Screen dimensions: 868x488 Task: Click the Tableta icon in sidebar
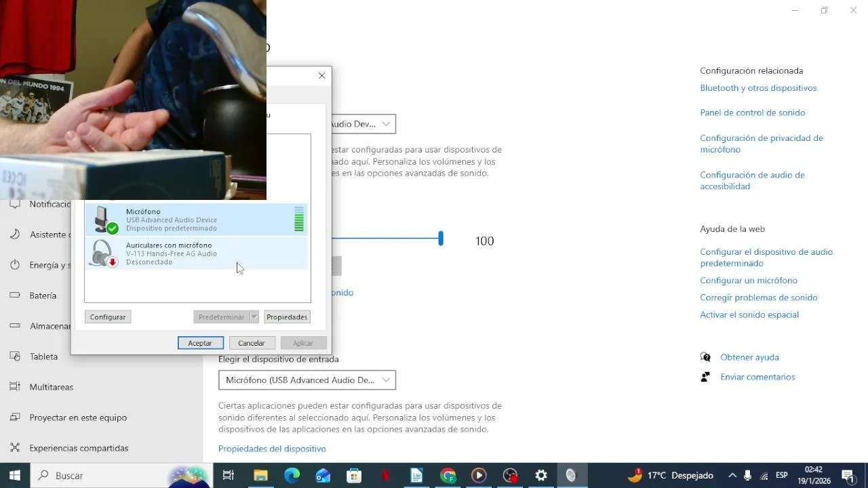15,357
